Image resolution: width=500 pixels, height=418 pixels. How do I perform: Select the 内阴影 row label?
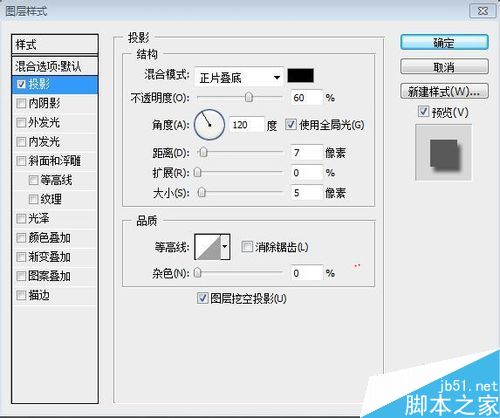coord(44,103)
